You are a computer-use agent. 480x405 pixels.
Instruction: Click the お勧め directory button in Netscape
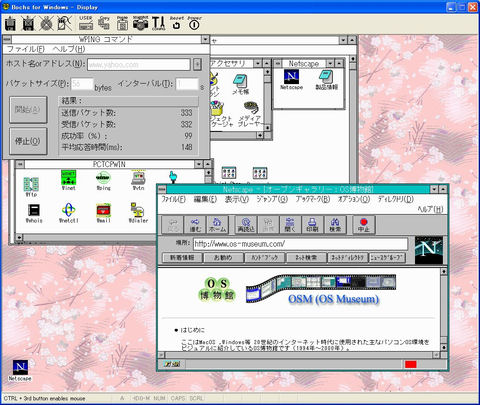tap(223, 258)
